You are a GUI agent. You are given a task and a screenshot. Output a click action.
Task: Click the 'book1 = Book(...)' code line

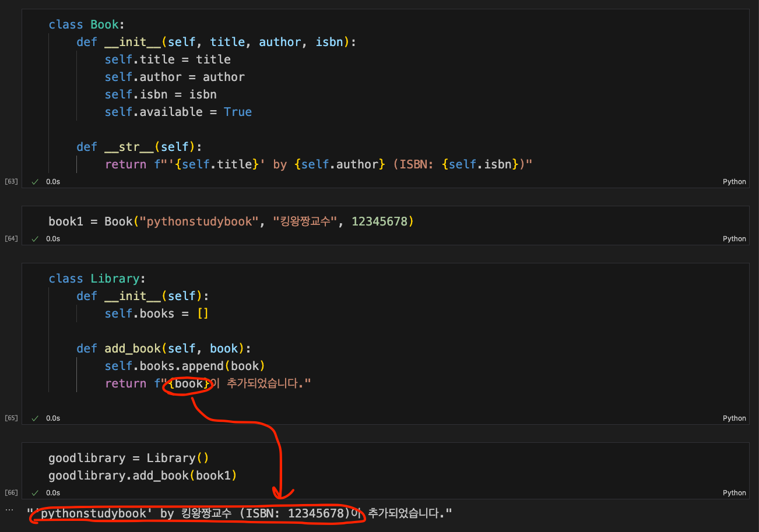tap(231, 221)
